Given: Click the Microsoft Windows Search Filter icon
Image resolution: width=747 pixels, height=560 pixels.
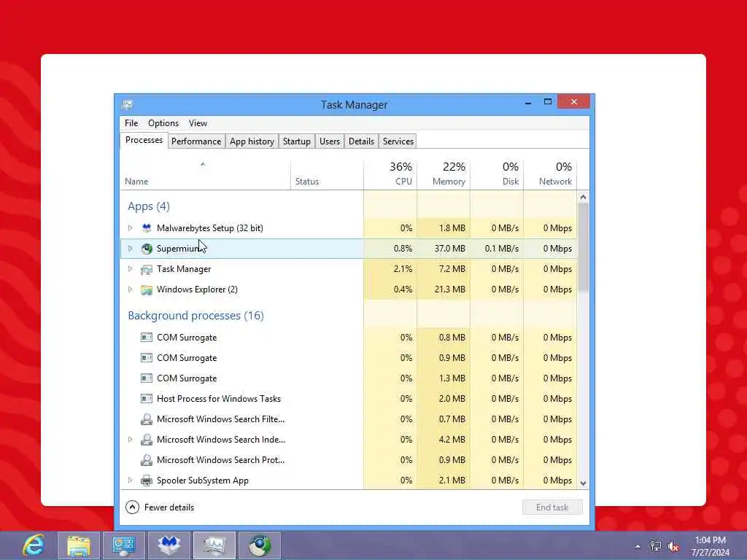Looking at the screenshot, I should tap(146, 419).
